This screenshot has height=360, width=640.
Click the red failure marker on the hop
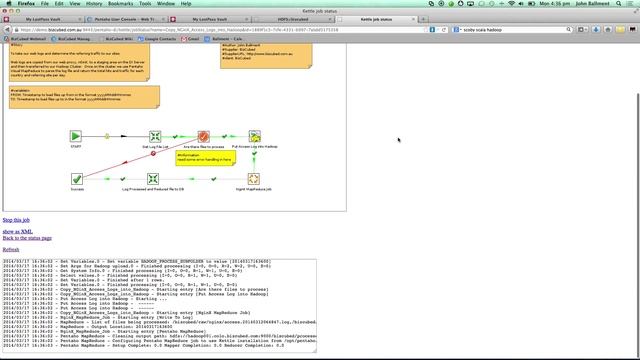[153, 153]
